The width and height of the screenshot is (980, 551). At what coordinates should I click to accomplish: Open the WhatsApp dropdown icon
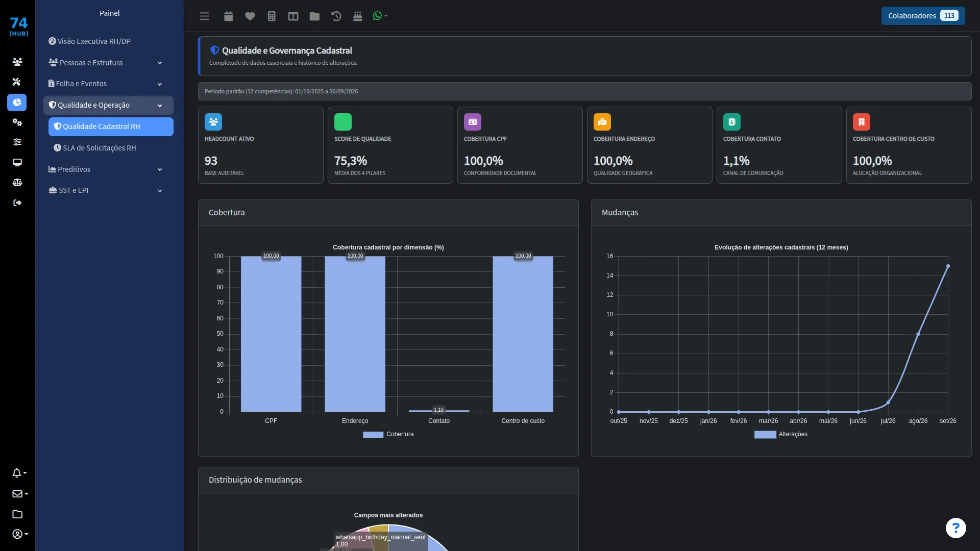[x=380, y=16]
